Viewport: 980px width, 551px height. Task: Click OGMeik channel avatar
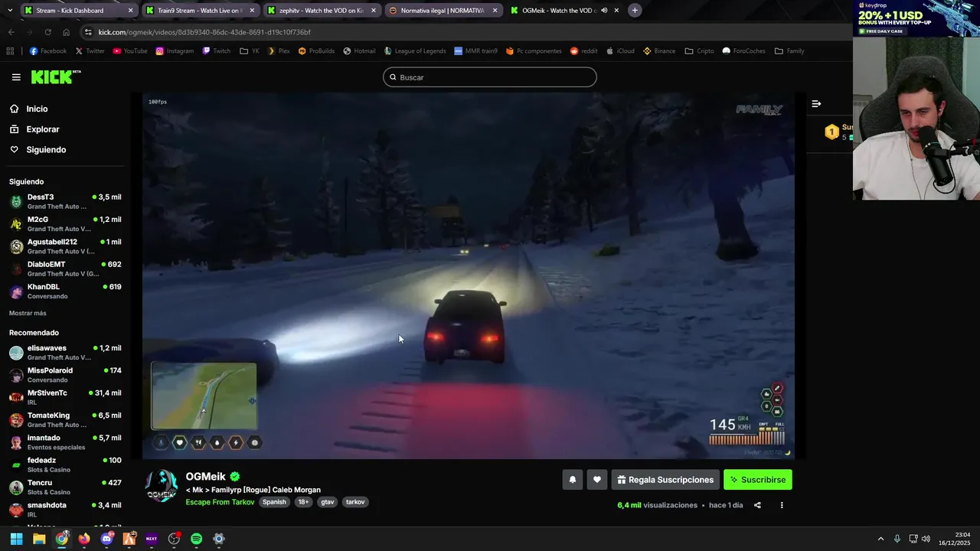[162, 486]
